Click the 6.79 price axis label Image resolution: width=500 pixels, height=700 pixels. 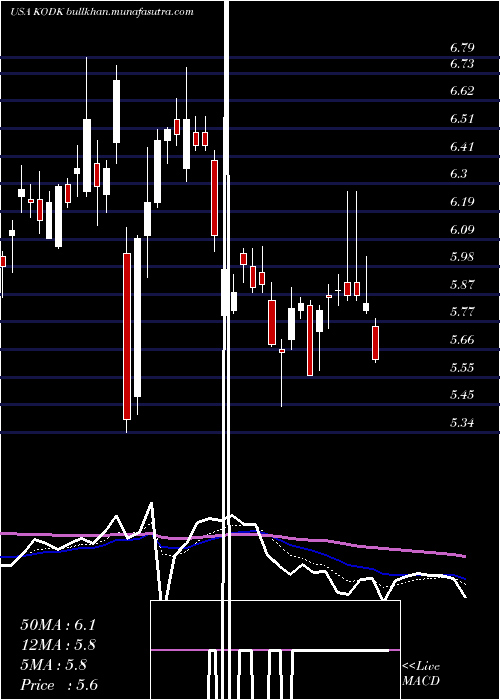[462, 47]
